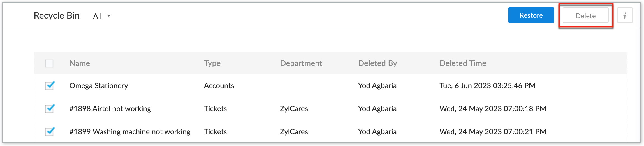Click the Deleted By column header

click(x=377, y=63)
